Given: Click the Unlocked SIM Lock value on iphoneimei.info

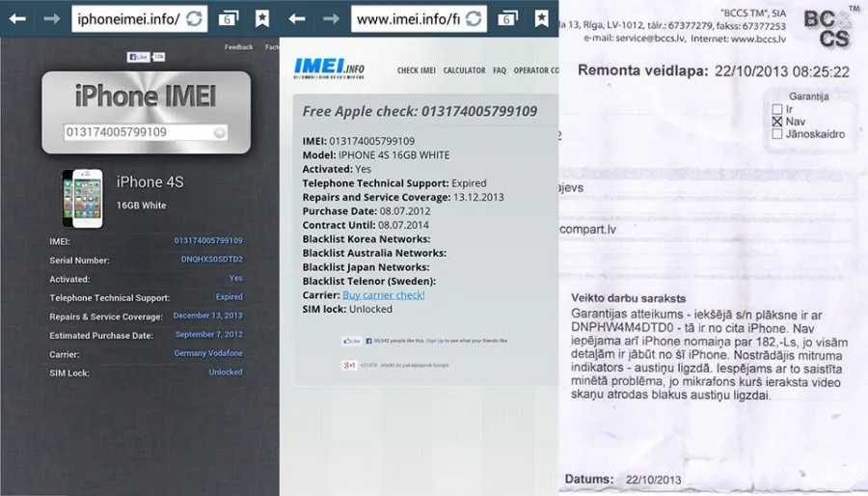Looking at the screenshot, I should pyautogui.click(x=226, y=372).
